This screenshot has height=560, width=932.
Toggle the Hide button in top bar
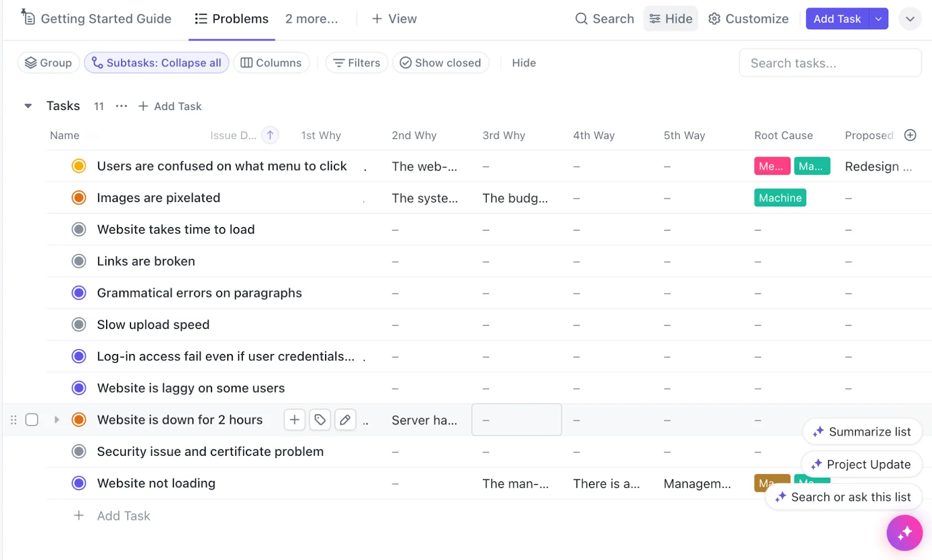coord(670,19)
